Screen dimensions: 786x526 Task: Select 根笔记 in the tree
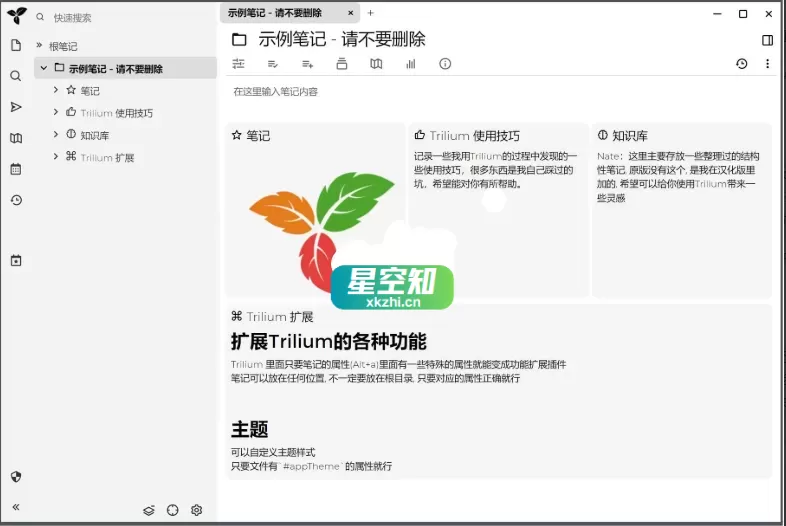pyautogui.click(x=63, y=47)
